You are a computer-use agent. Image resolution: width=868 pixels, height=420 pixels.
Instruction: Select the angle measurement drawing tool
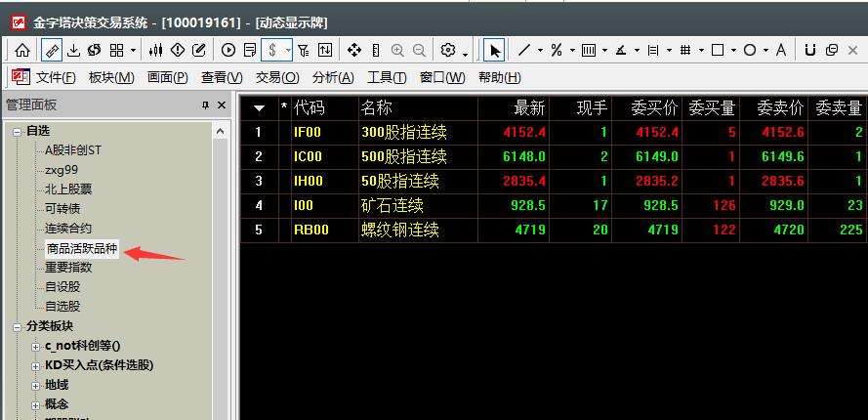621,51
